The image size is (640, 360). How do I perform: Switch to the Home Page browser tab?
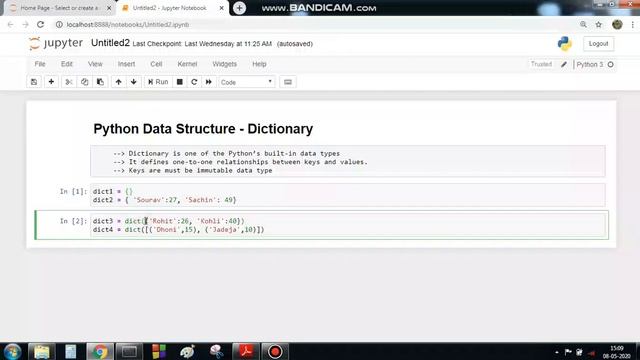[x=60, y=8]
